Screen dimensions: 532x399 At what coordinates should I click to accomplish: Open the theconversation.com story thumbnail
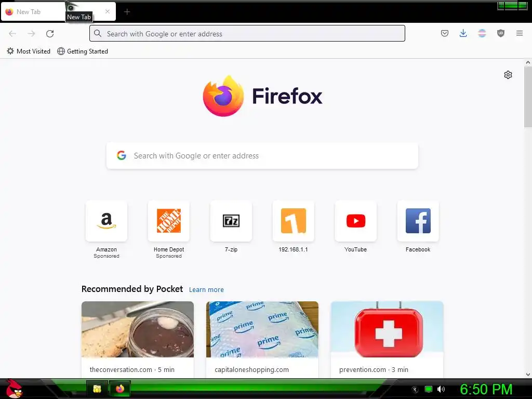(x=138, y=329)
